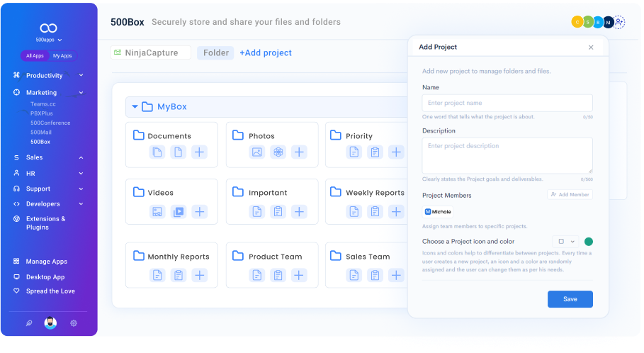Click the video play icon in Videos folder
644x353 pixels.
pyautogui.click(x=179, y=211)
